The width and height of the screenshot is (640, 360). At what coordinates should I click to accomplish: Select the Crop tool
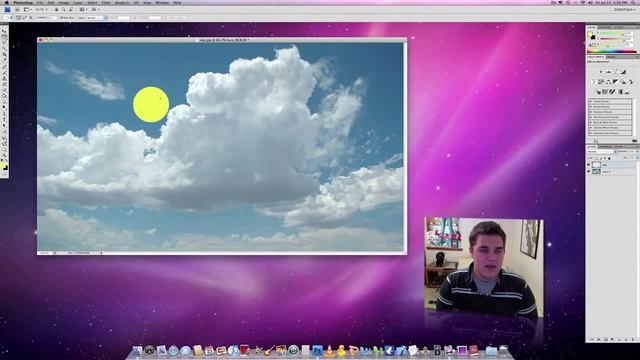[x=4, y=54]
